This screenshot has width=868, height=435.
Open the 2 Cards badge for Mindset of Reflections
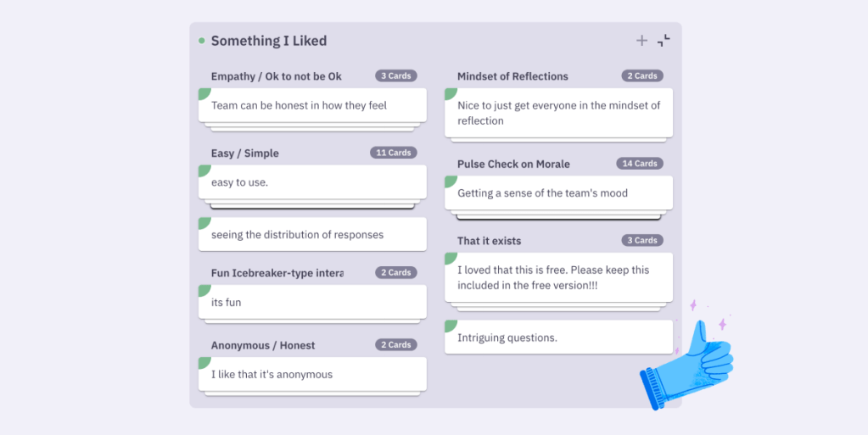tap(642, 75)
